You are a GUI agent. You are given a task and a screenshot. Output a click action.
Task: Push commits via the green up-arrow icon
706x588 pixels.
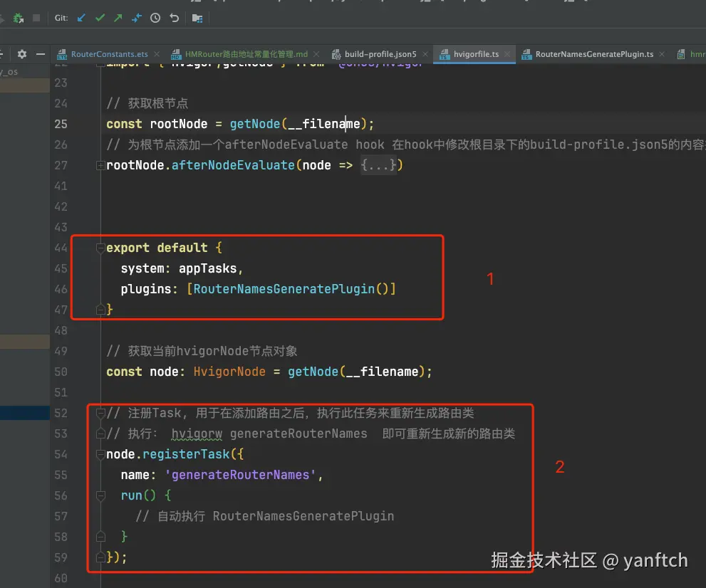[x=118, y=18]
